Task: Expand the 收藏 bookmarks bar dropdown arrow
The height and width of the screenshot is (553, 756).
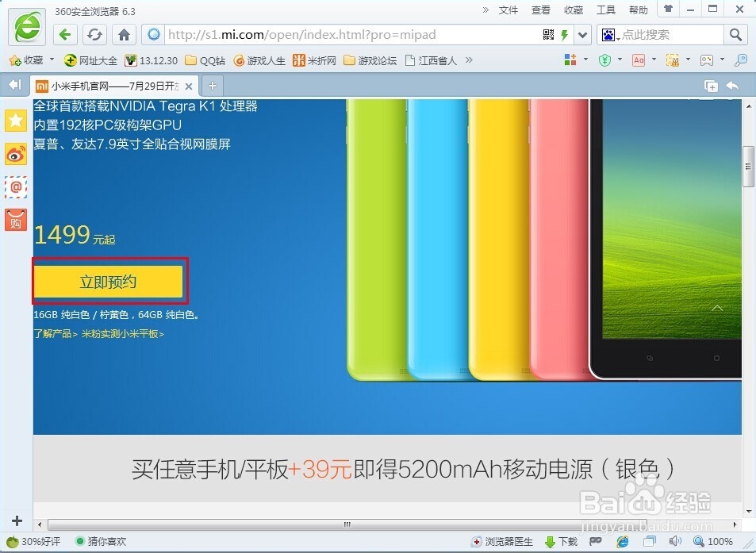Action: [52, 60]
